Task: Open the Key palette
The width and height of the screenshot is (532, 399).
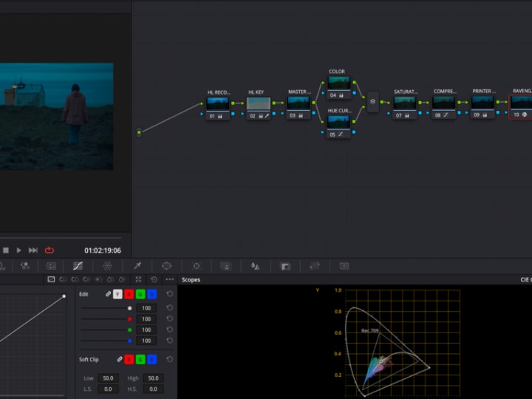Action: (x=285, y=266)
